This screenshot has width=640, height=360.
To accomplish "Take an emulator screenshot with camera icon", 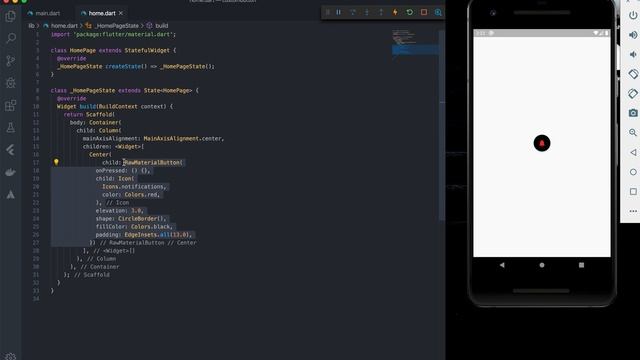I will pos(633,113).
